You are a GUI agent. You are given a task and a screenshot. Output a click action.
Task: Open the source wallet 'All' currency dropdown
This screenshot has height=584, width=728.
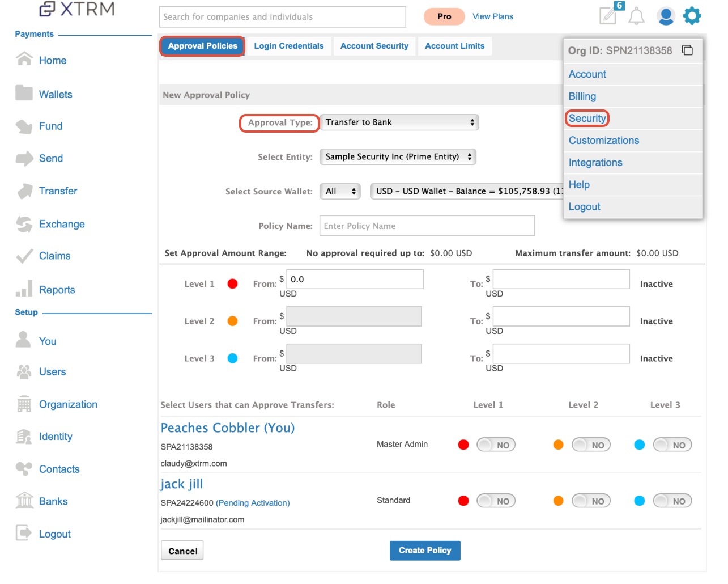[340, 192]
